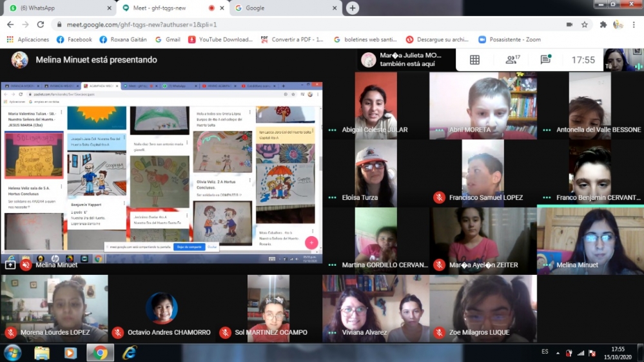Click muted mic icon of Zoe Milagros LUQUE

point(439,332)
